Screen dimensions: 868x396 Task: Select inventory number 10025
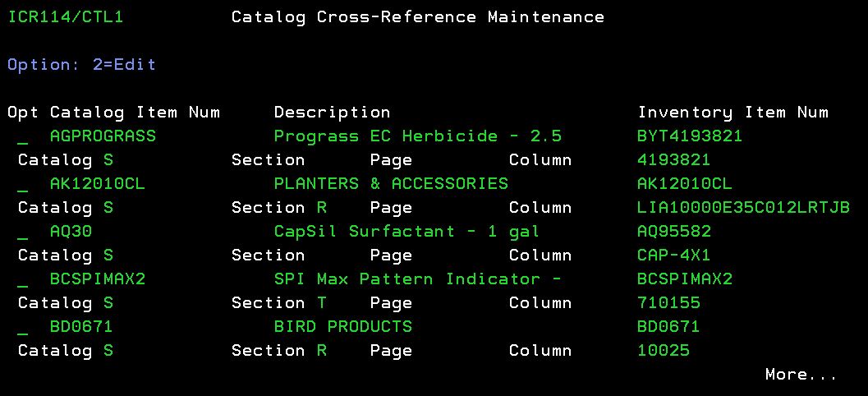click(x=664, y=351)
